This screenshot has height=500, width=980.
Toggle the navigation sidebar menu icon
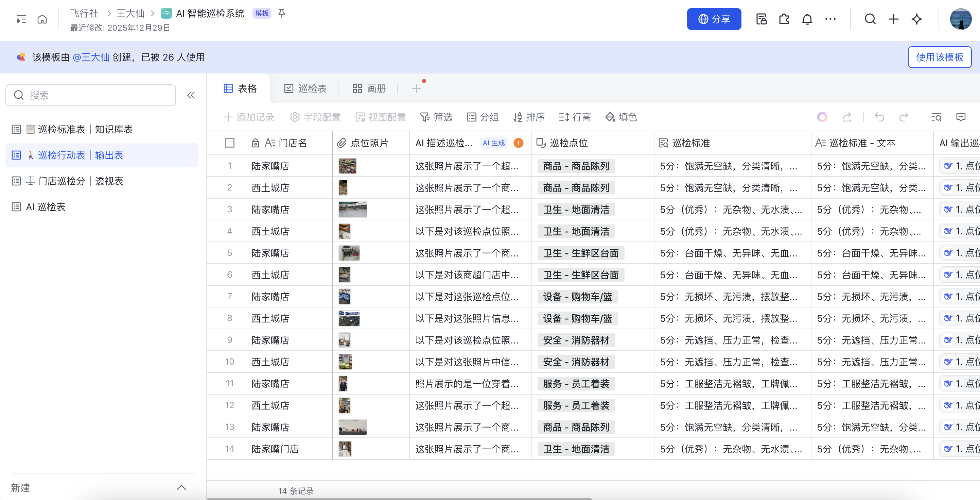(x=22, y=19)
